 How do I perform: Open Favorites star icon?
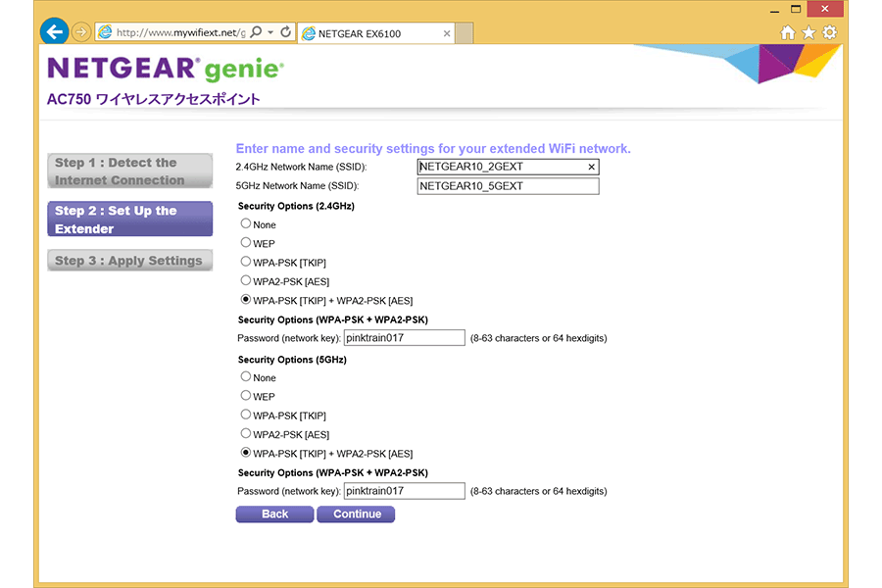[808, 32]
